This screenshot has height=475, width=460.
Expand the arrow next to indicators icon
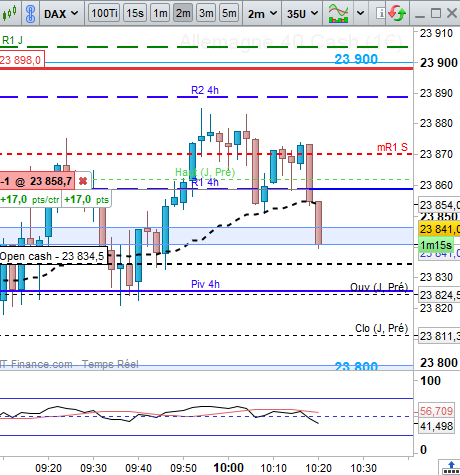[360, 13]
